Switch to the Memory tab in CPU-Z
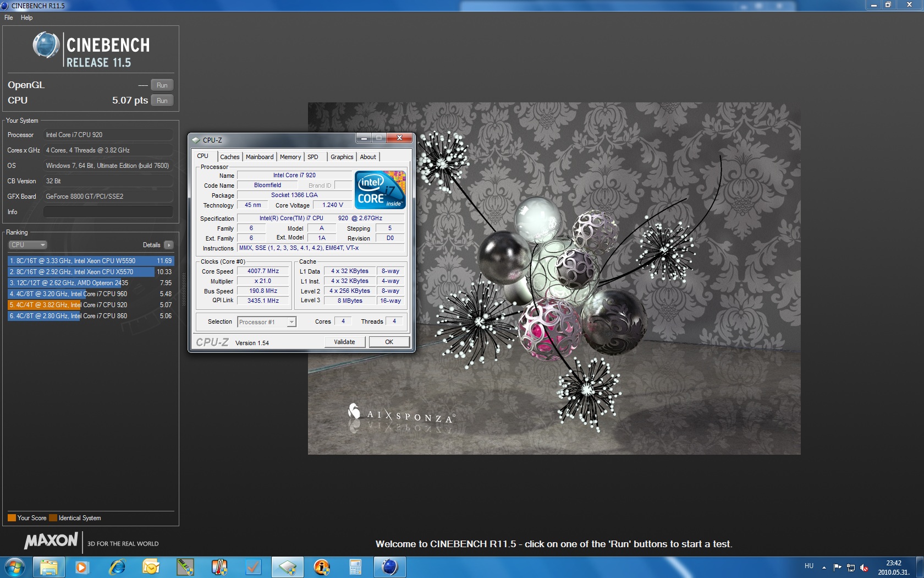The height and width of the screenshot is (578, 924). pyautogui.click(x=290, y=157)
